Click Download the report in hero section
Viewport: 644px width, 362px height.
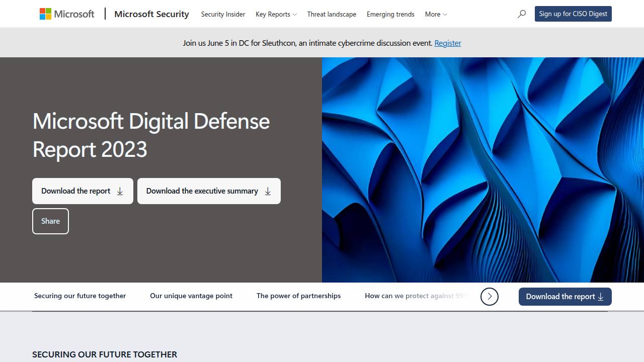point(83,191)
